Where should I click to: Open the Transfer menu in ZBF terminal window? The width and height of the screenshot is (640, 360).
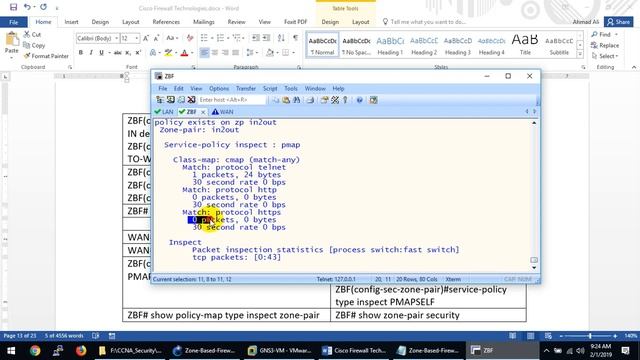point(246,88)
